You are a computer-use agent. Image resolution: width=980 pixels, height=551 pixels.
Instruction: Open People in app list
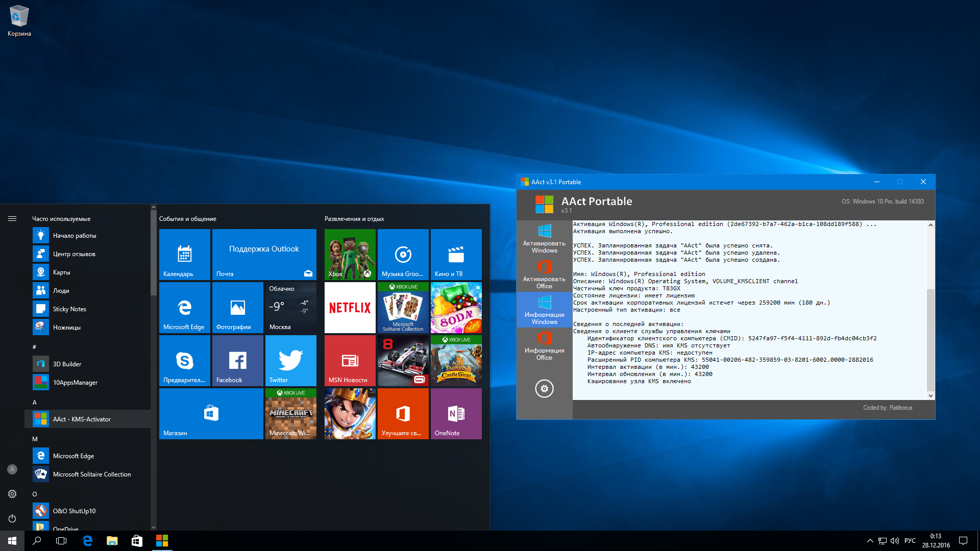click(x=87, y=291)
